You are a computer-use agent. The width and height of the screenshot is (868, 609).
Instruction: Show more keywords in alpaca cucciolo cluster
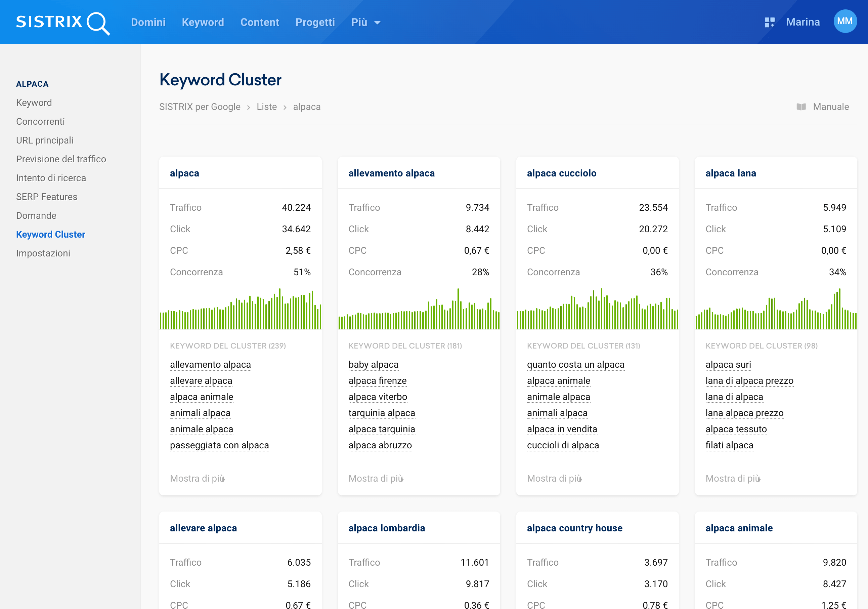[554, 479]
